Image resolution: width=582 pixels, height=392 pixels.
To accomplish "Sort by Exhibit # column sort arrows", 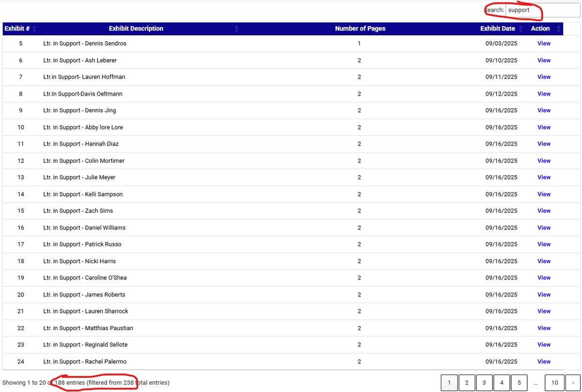I will point(34,29).
